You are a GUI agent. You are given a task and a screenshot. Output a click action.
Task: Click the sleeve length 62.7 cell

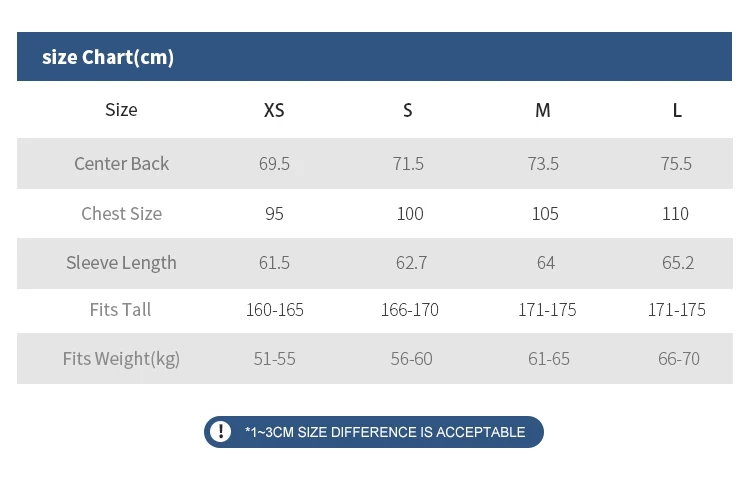tap(411, 263)
